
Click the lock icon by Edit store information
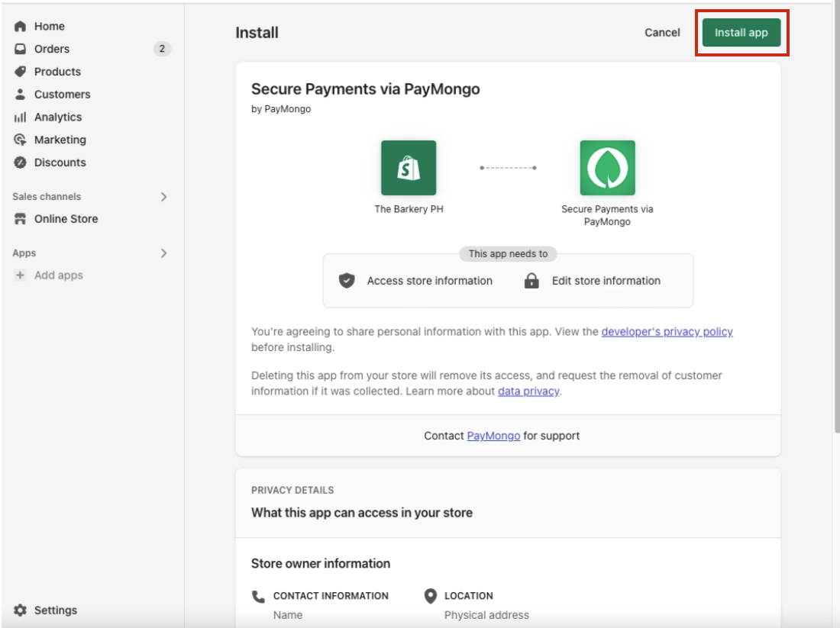point(531,281)
